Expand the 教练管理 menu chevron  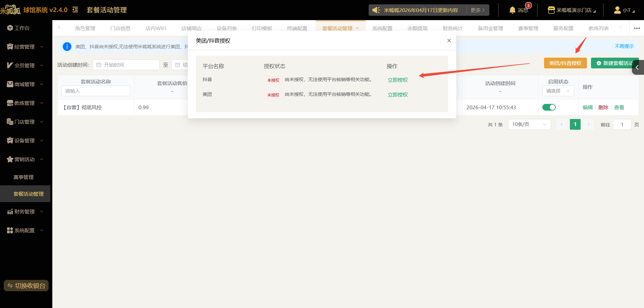42,103
